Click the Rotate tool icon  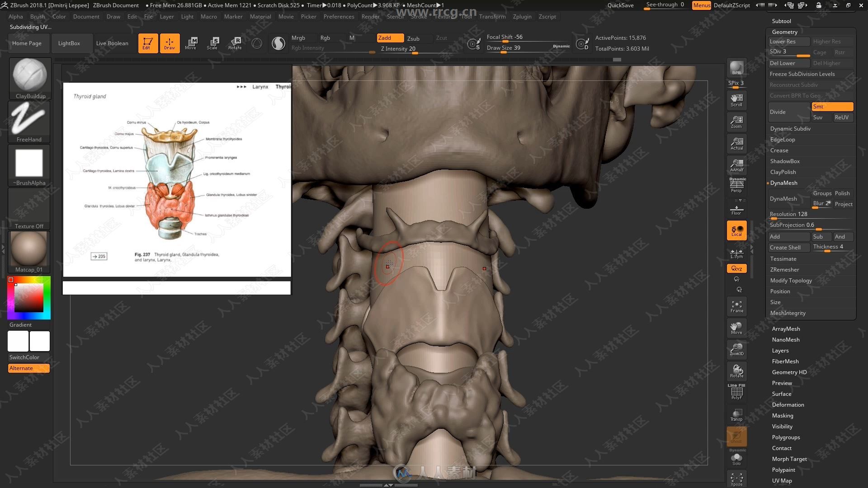235,42
